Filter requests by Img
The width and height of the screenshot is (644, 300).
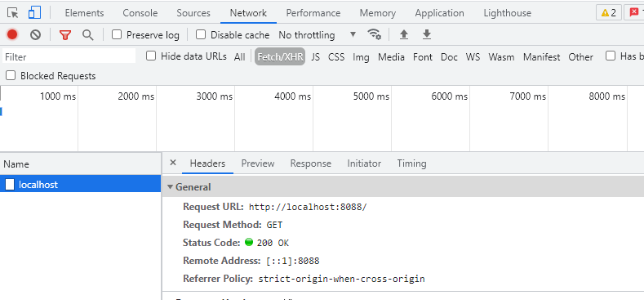[x=361, y=56]
